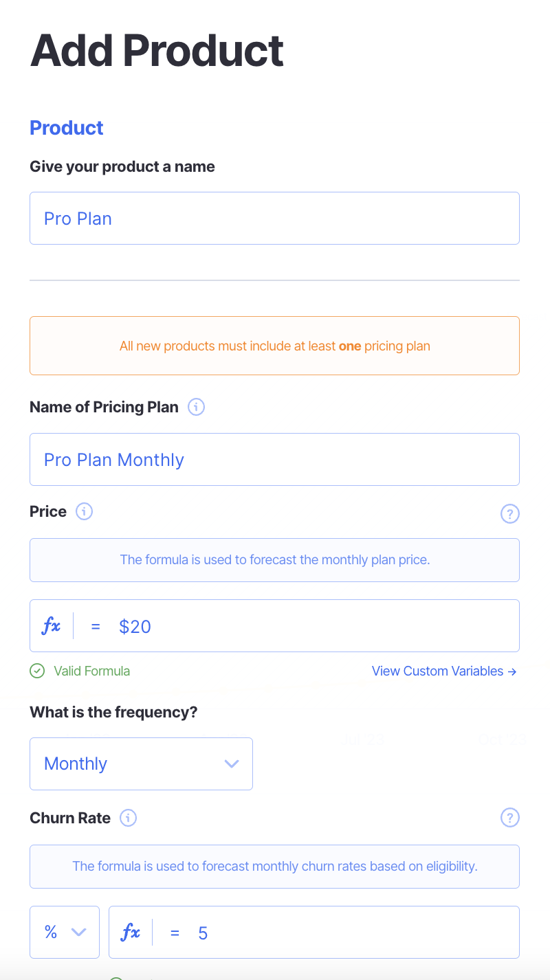This screenshot has width=550, height=980.
Task: Click the churn rates forecast description box
Action: pyautogui.click(x=274, y=866)
